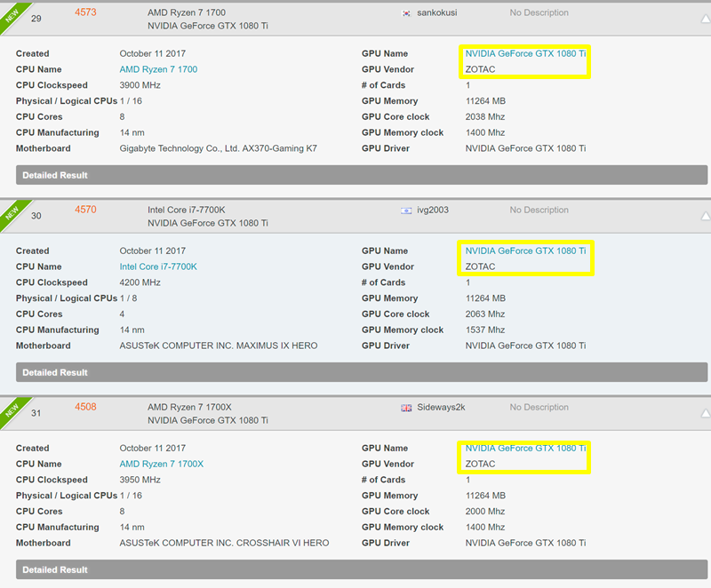Click the GPU Memory value for Sideways2k
711x588 pixels.
pyautogui.click(x=485, y=496)
